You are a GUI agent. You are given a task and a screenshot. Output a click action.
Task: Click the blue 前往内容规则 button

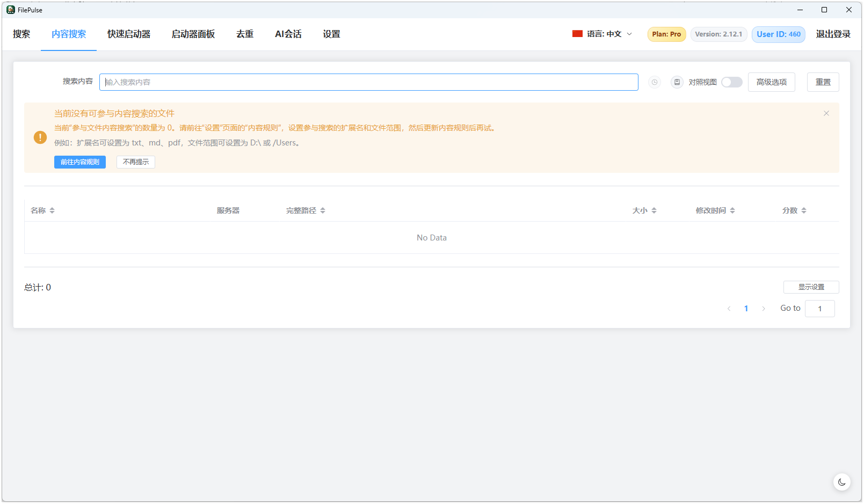click(x=80, y=162)
